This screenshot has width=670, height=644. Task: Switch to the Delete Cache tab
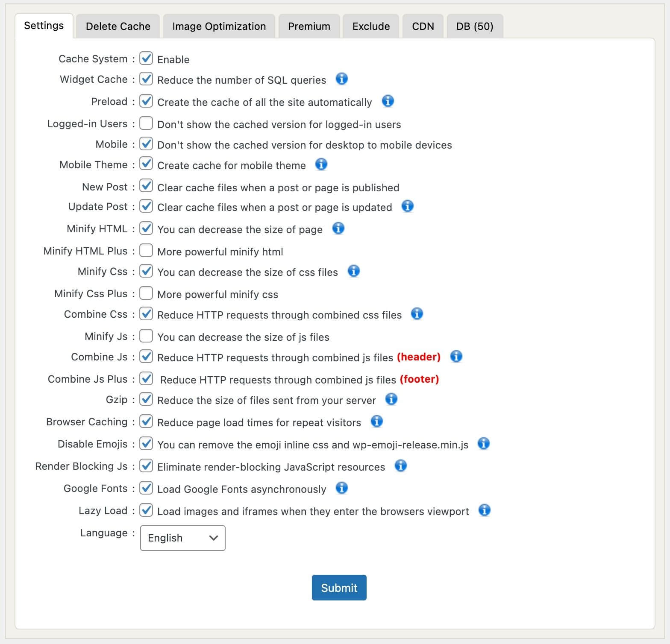118,26
